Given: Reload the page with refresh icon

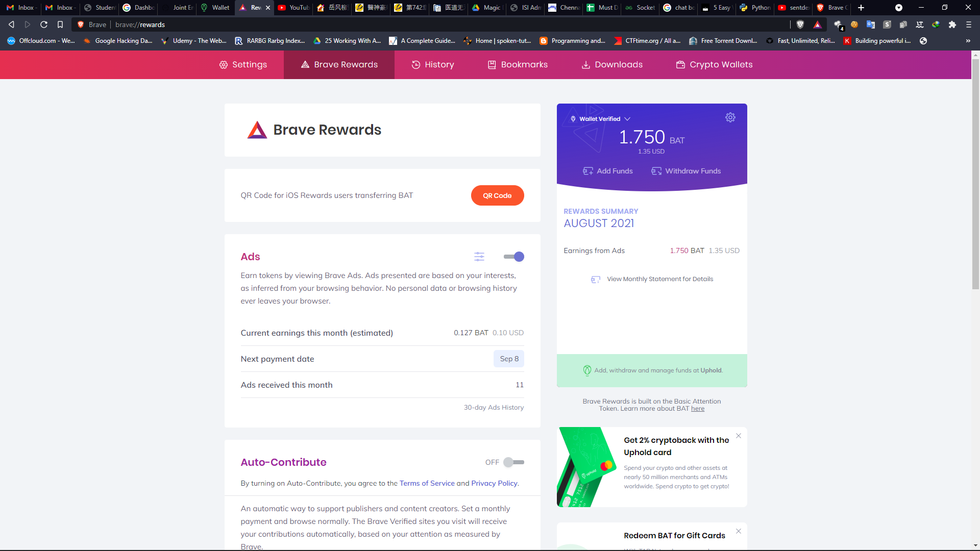Looking at the screenshot, I should point(44,24).
